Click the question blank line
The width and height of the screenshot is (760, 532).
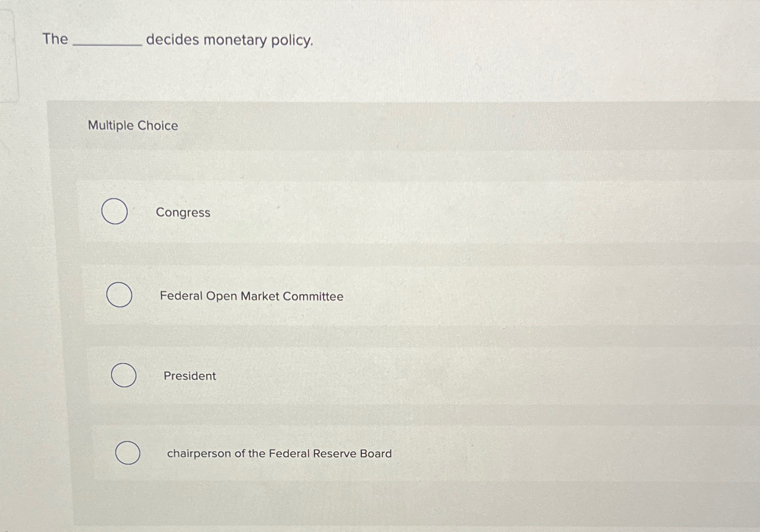(x=107, y=45)
